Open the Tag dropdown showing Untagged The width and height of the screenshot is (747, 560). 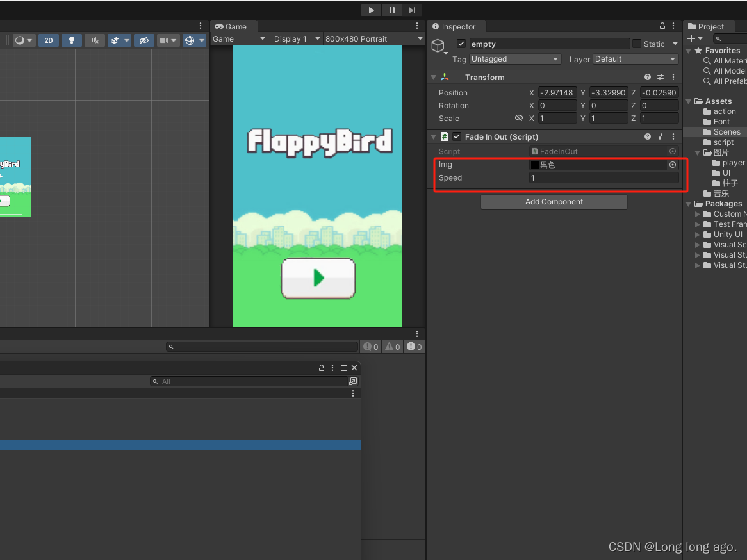click(514, 59)
